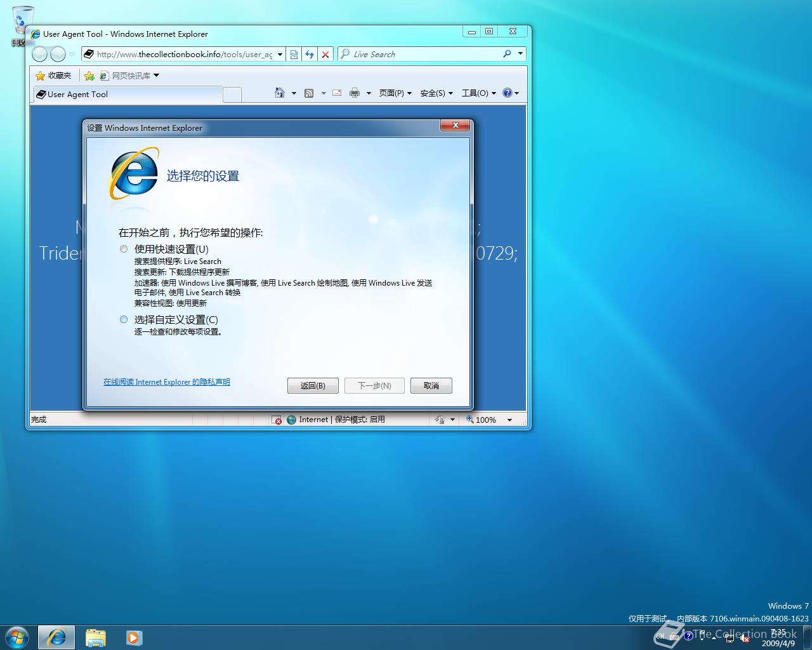812x650 pixels.
Task: Open the recent pages dropdown beside forward arrow
Action: tap(72, 55)
